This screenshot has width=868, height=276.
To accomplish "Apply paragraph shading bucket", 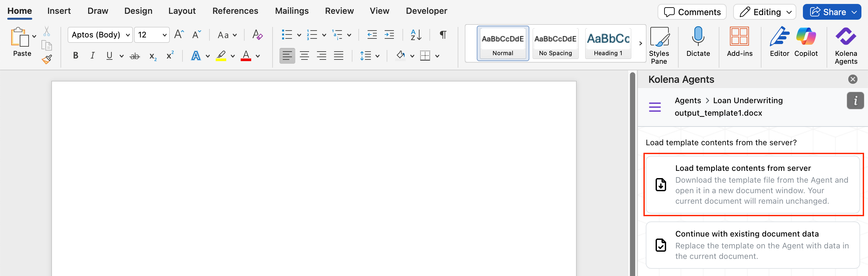I will pos(400,55).
